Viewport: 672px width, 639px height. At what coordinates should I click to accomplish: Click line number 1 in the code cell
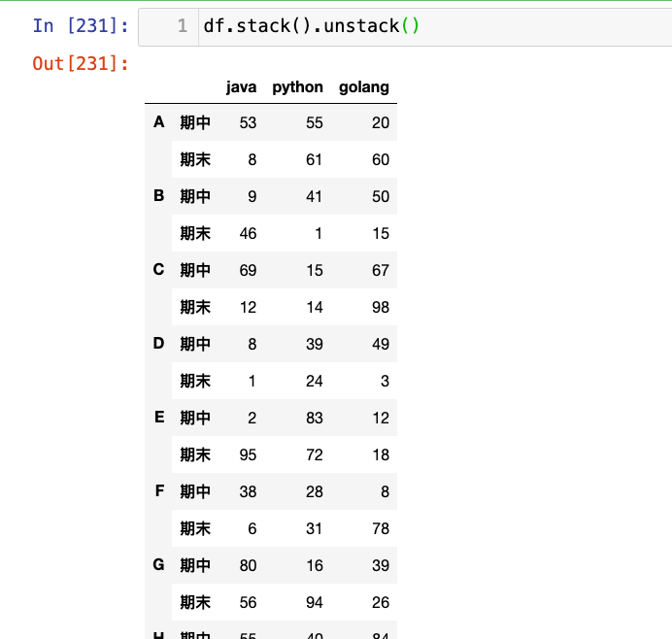pyautogui.click(x=182, y=26)
